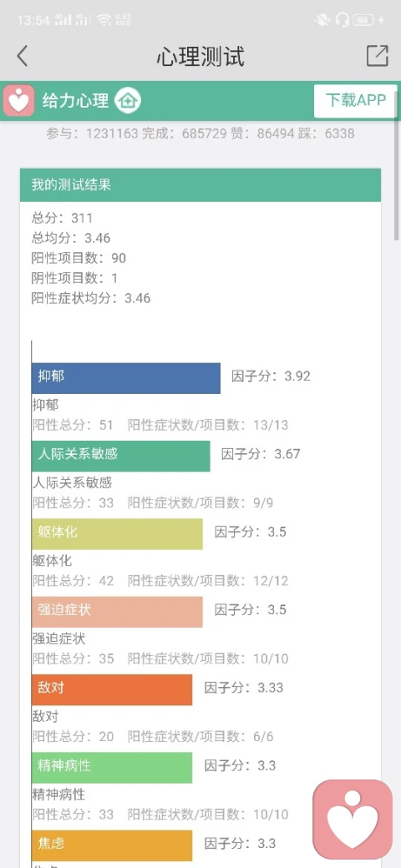This screenshot has height=868, width=401.
Task: Click the 下载APP button
Action: pos(356,101)
